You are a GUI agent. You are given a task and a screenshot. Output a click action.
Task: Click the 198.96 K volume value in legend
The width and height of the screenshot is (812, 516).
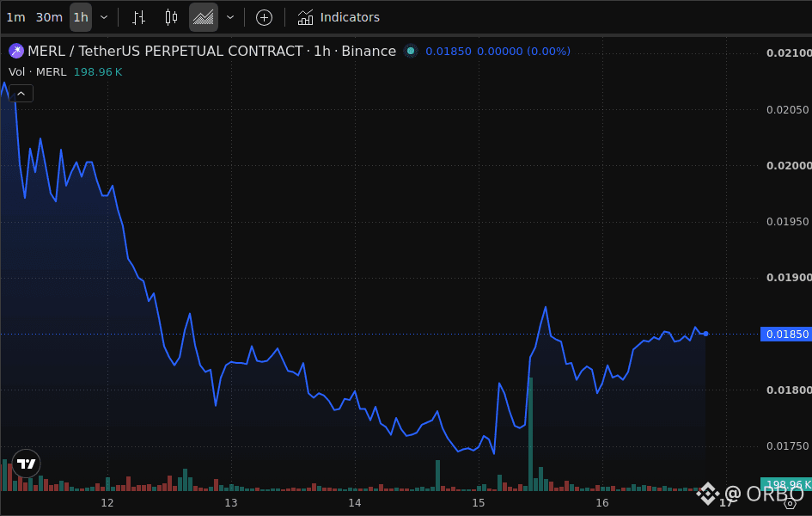click(98, 72)
